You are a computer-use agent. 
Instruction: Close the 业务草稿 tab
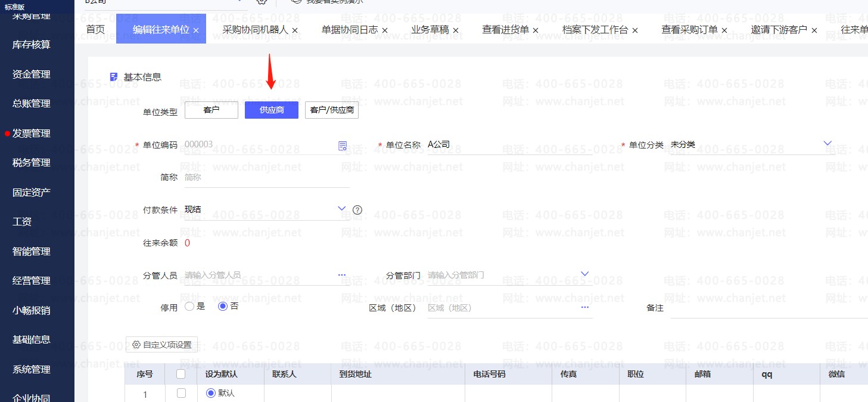(456, 30)
